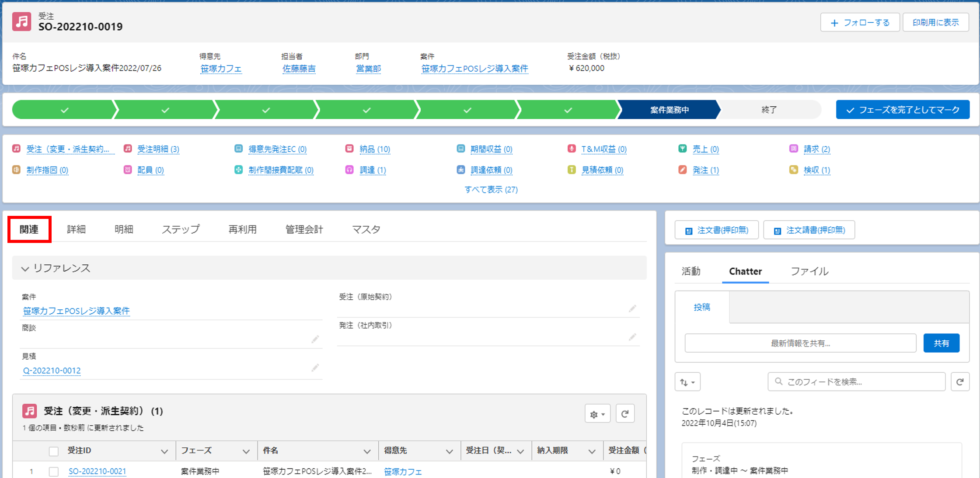Click the 注文請書(押印無) button
Screen dimensions: 980x478
809,230
